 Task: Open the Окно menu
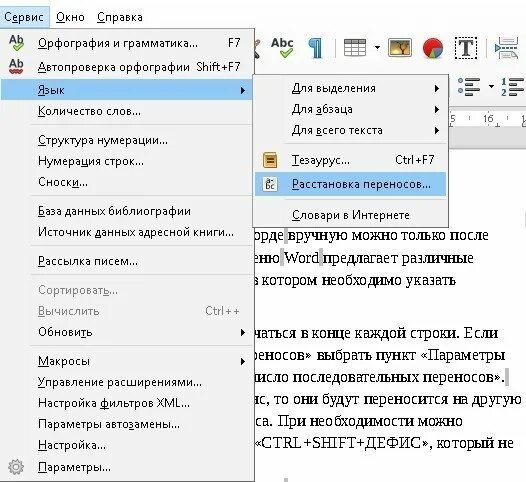point(70,17)
